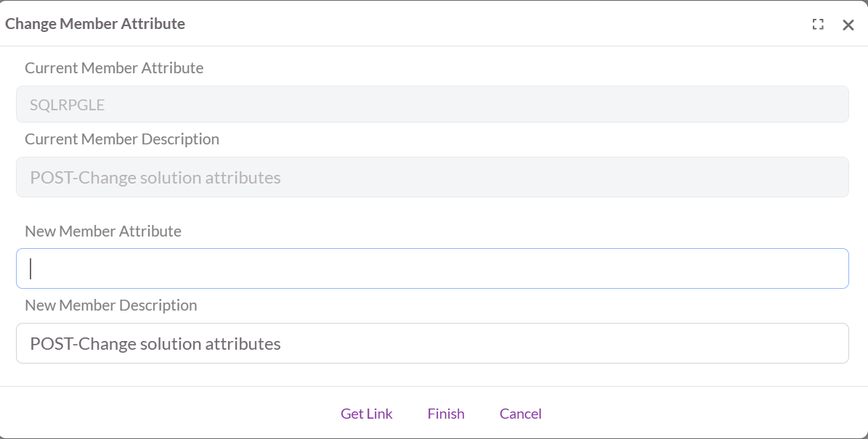Screen dimensions: 868x439
Task: Maximize the Change Member Attribute dialog
Action: [x=818, y=24]
